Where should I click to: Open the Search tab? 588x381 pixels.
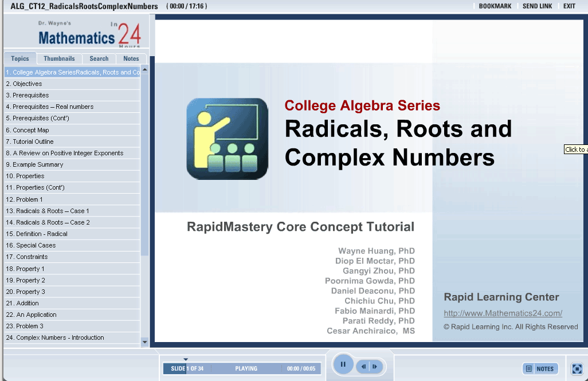[99, 58]
